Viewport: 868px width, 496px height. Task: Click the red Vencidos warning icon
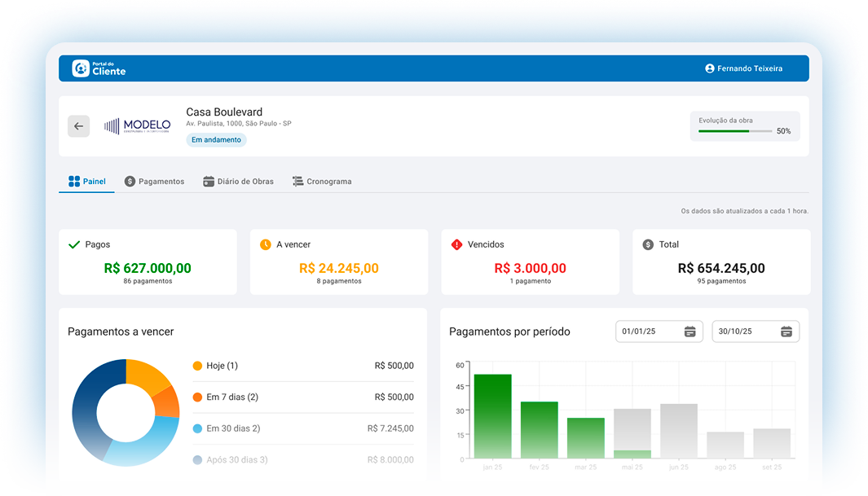(456, 244)
